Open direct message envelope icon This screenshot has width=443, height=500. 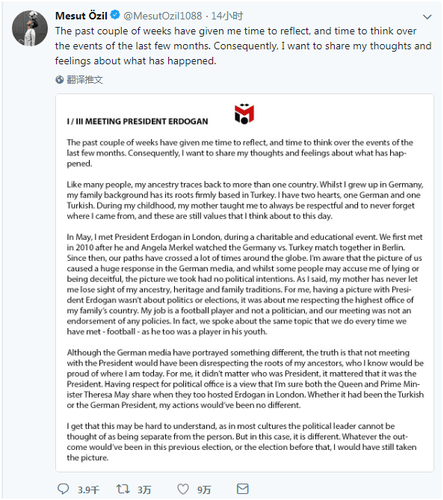(242, 489)
